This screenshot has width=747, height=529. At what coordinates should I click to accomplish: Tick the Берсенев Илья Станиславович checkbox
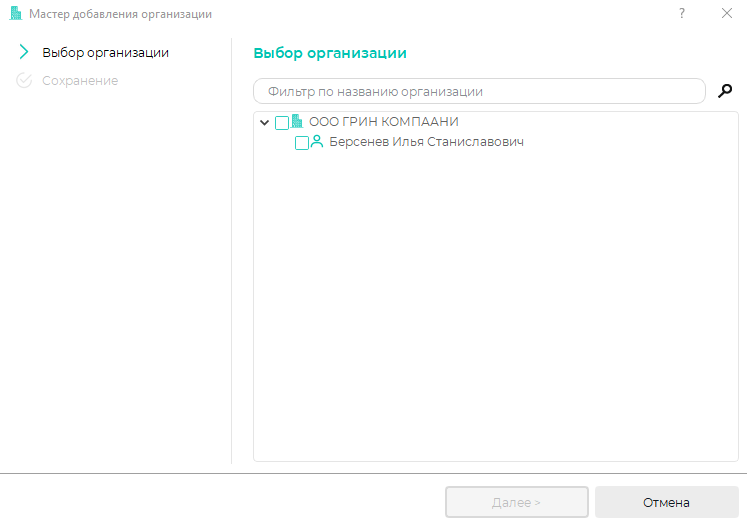click(302, 143)
